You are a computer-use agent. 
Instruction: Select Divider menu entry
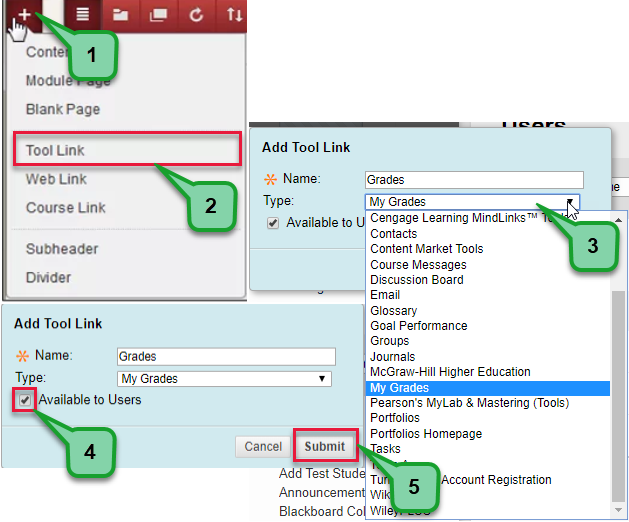click(x=49, y=277)
